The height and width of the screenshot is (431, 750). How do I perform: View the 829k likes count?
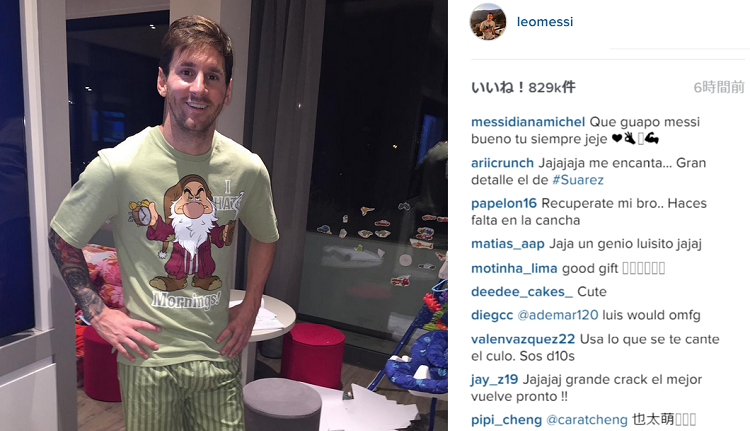point(523,87)
